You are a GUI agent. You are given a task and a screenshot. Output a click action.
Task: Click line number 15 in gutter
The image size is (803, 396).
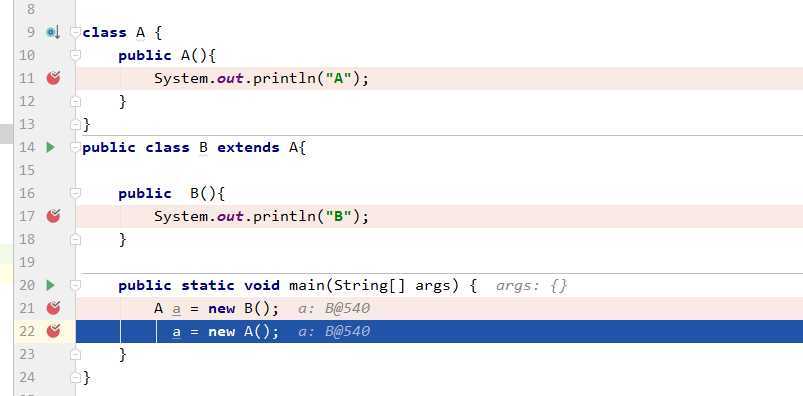(27, 170)
